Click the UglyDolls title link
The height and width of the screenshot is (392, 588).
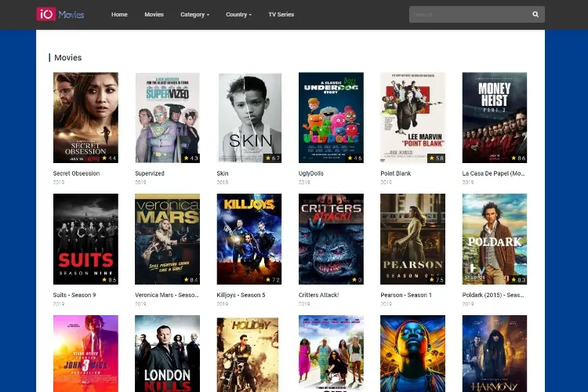(311, 173)
